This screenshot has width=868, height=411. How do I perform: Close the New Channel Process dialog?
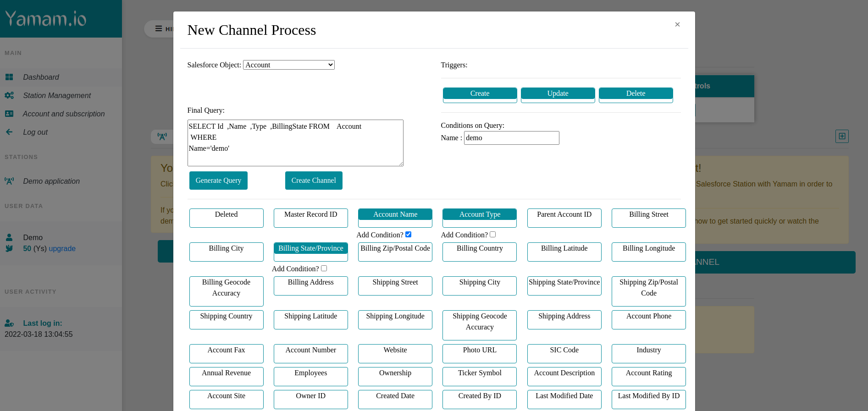[x=677, y=24]
